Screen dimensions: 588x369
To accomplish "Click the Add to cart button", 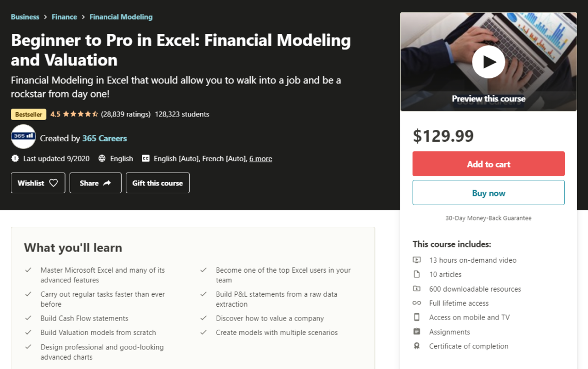I will (488, 163).
